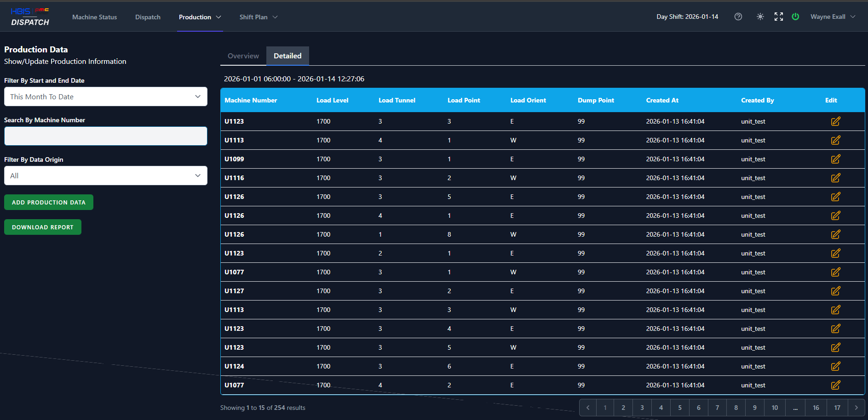Edit U1113 row with Load Point 3
The height and width of the screenshot is (420, 868).
coord(836,310)
